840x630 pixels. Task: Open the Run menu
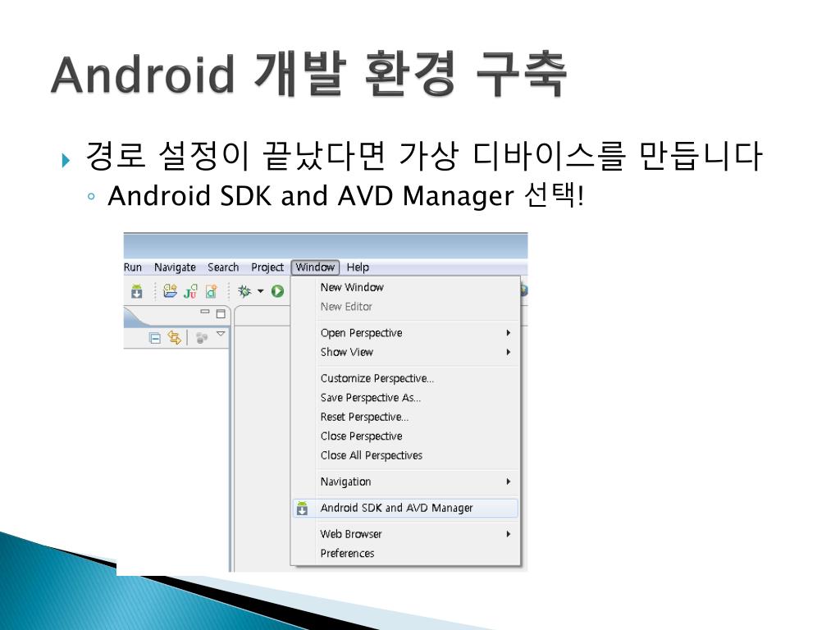tap(132, 267)
